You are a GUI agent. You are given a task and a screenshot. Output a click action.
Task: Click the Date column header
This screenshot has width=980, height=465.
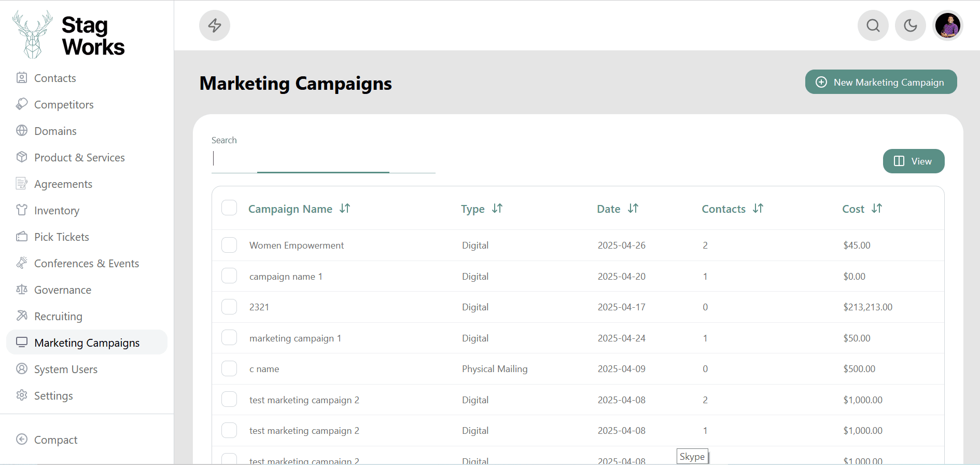(x=609, y=209)
